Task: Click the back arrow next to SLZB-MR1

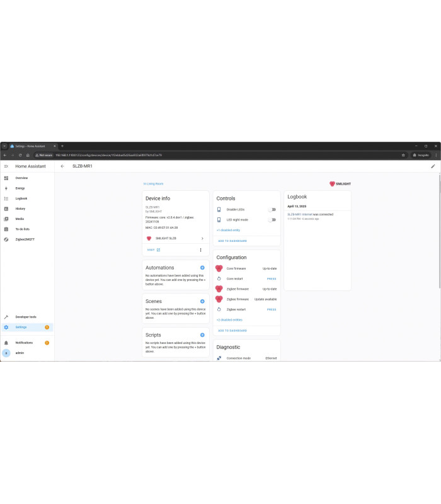Action: (x=62, y=166)
